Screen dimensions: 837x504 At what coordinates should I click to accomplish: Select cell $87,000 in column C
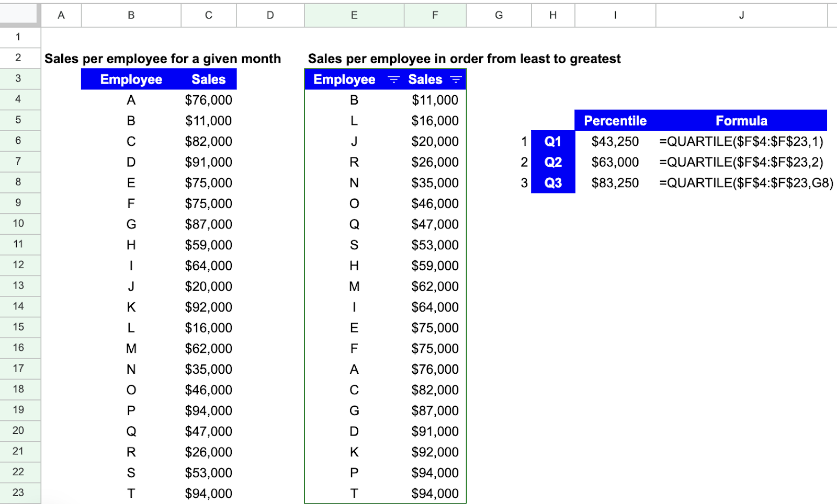pyautogui.click(x=209, y=224)
